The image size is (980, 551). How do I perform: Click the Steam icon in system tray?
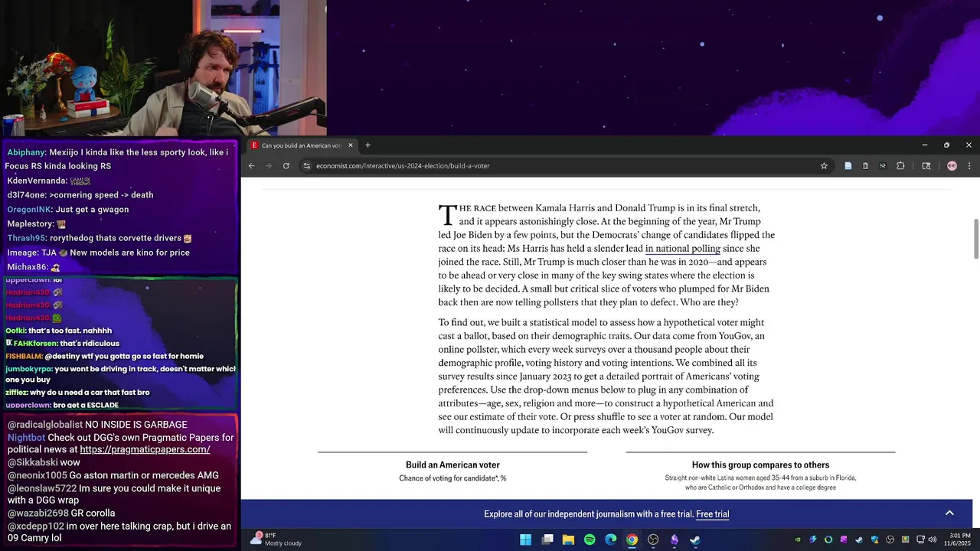[859, 540]
